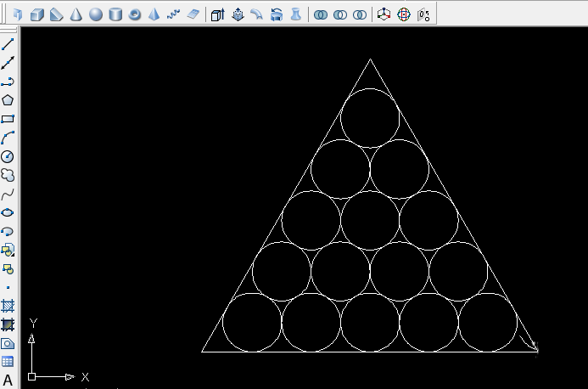
Task: Select the Planar Surface tool
Action: point(193,14)
